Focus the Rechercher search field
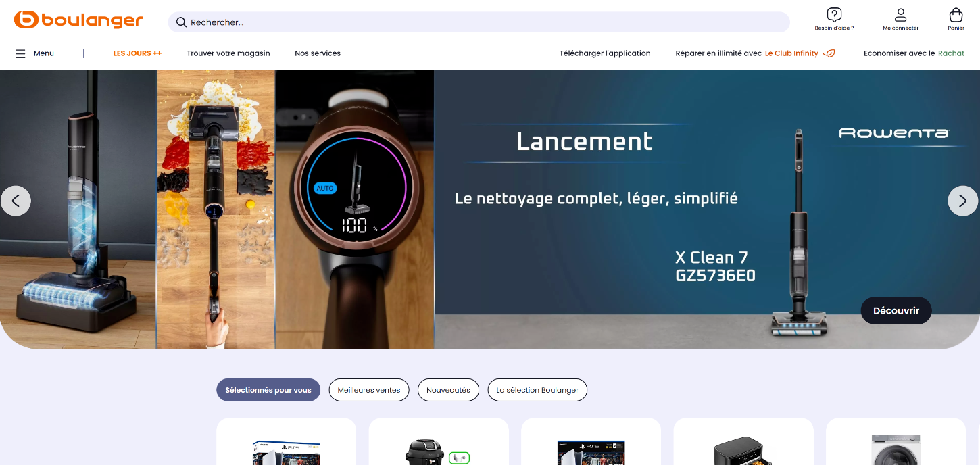 [x=487, y=22]
